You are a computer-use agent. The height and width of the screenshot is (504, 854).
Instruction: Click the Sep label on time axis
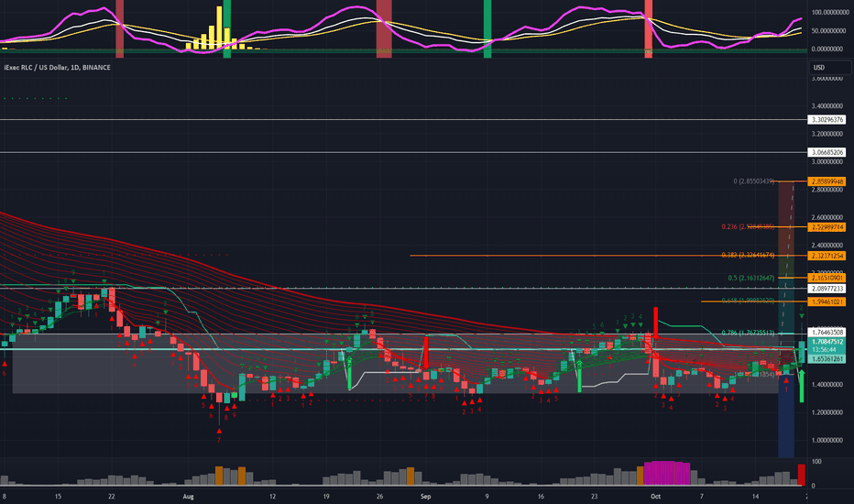pos(426,497)
